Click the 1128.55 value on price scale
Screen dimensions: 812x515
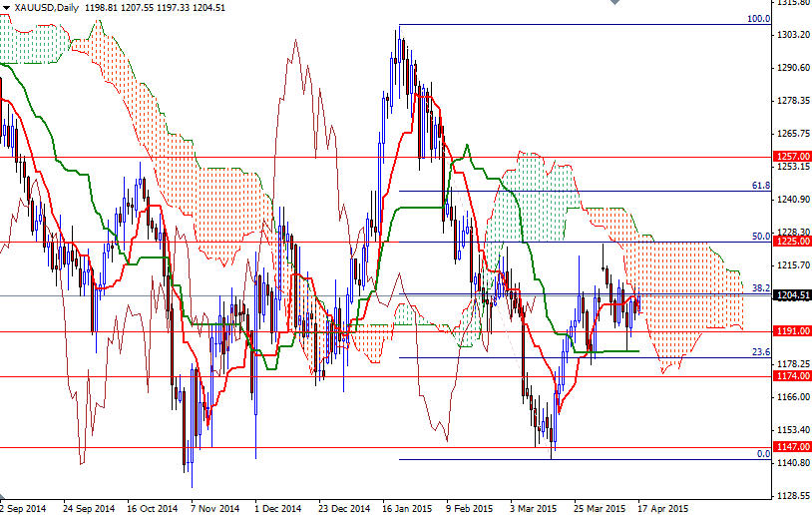coord(792,495)
